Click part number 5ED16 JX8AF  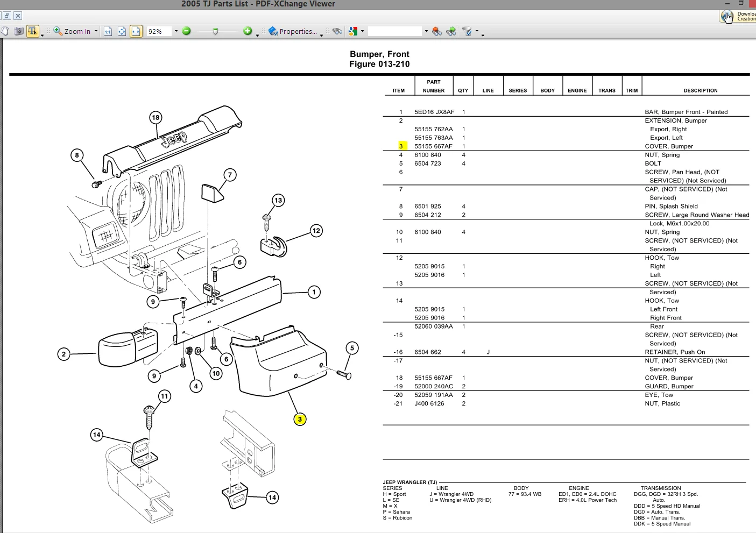coord(434,112)
